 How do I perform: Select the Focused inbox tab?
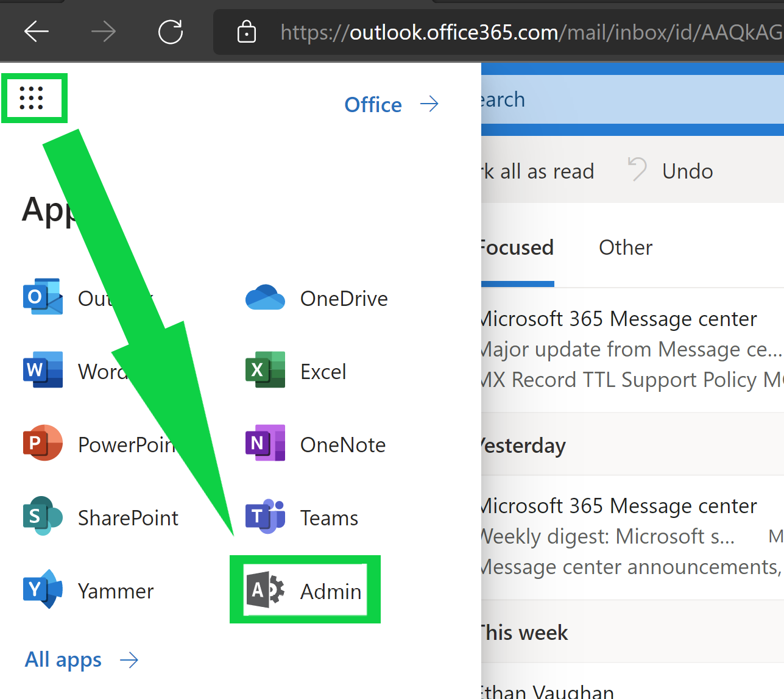[x=517, y=247]
